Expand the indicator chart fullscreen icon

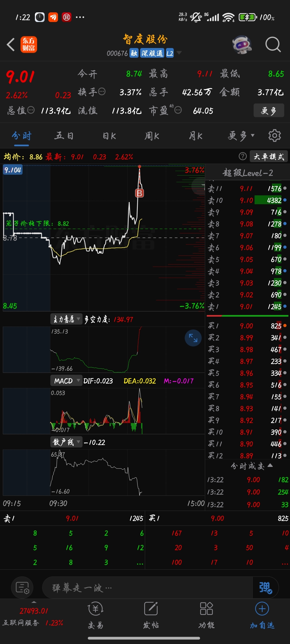click(193, 338)
